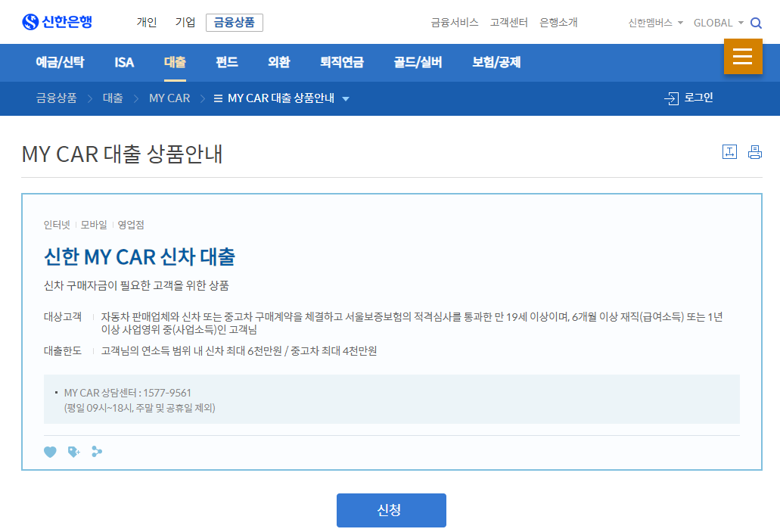780x532 pixels.
Task: Select the 개인 top tab
Action: tap(147, 23)
